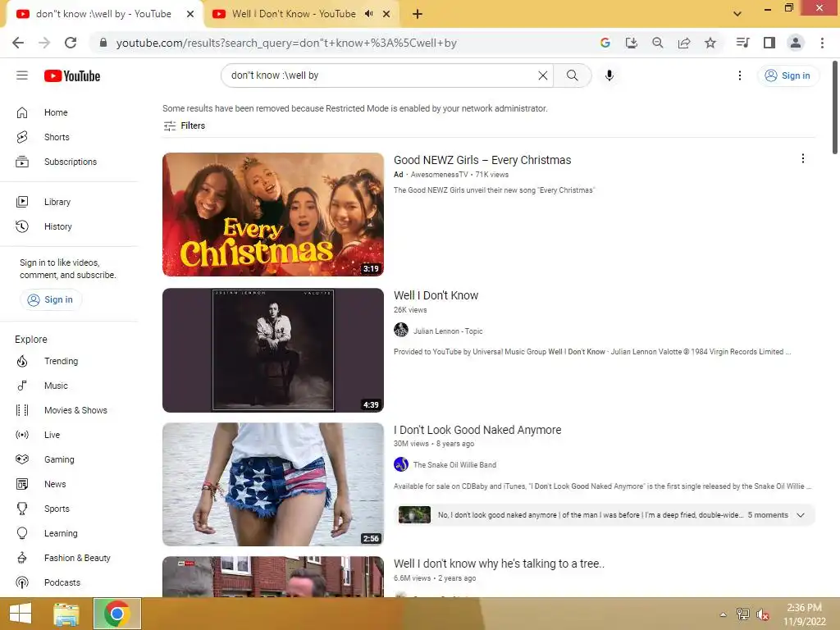
Task: Expand the 5 moments chevron
Action: coord(801,515)
